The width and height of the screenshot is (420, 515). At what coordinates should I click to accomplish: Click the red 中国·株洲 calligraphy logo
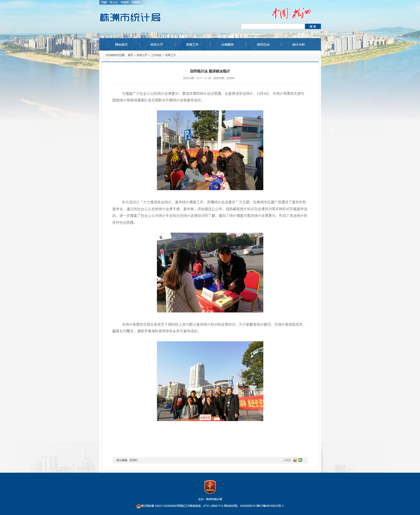click(291, 13)
